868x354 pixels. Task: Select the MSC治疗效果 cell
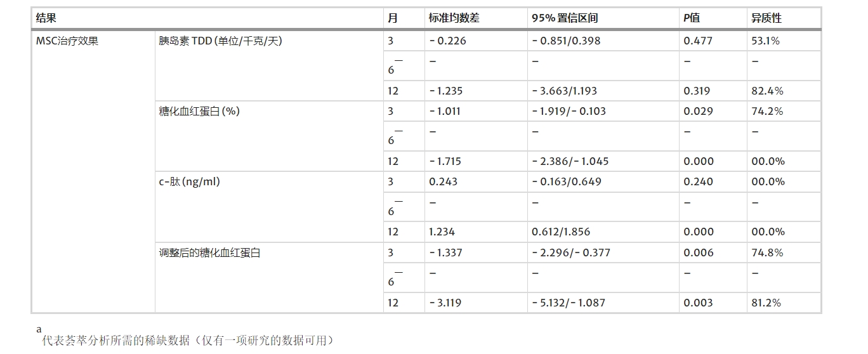click(x=67, y=41)
